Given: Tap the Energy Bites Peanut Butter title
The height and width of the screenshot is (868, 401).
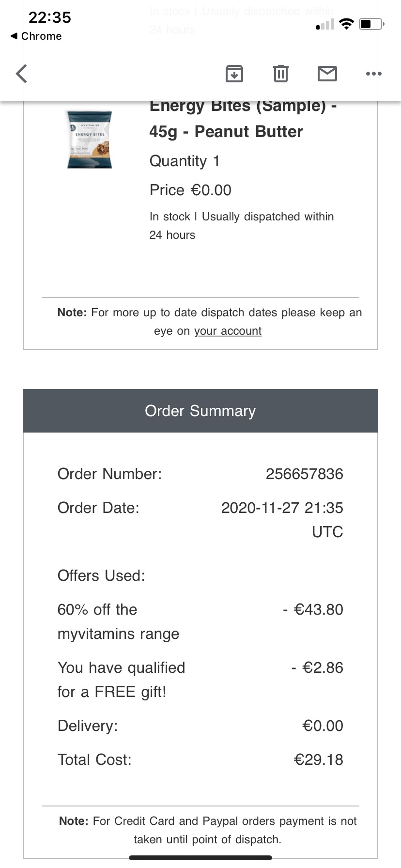Looking at the screenshot, I should pos(243,119).
